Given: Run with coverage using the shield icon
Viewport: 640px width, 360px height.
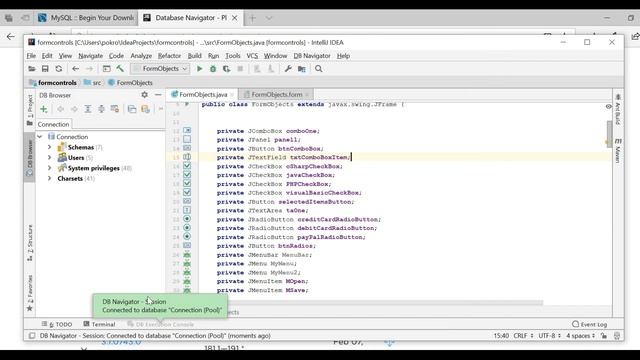Looking at the screenshot, I should point(226,69).
